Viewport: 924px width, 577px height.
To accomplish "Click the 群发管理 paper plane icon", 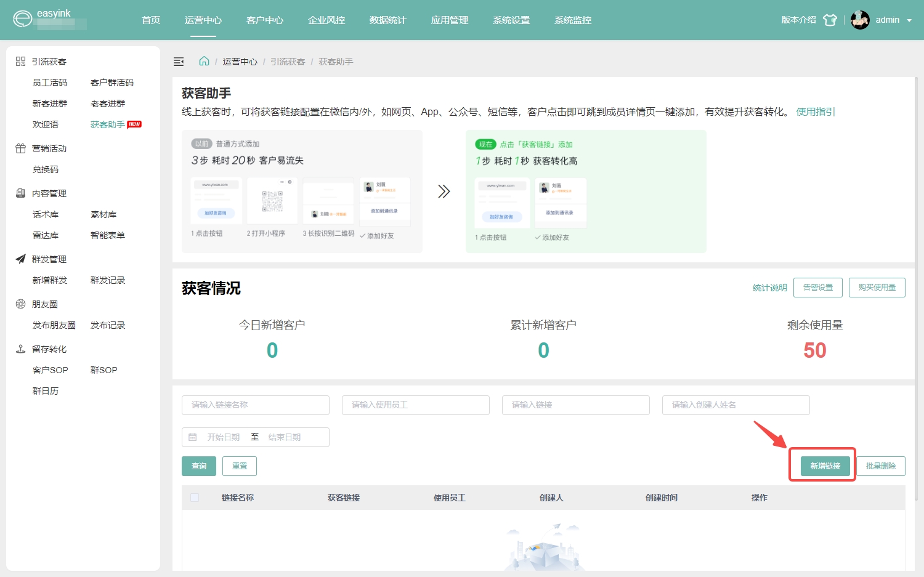I will pos(20,259).
